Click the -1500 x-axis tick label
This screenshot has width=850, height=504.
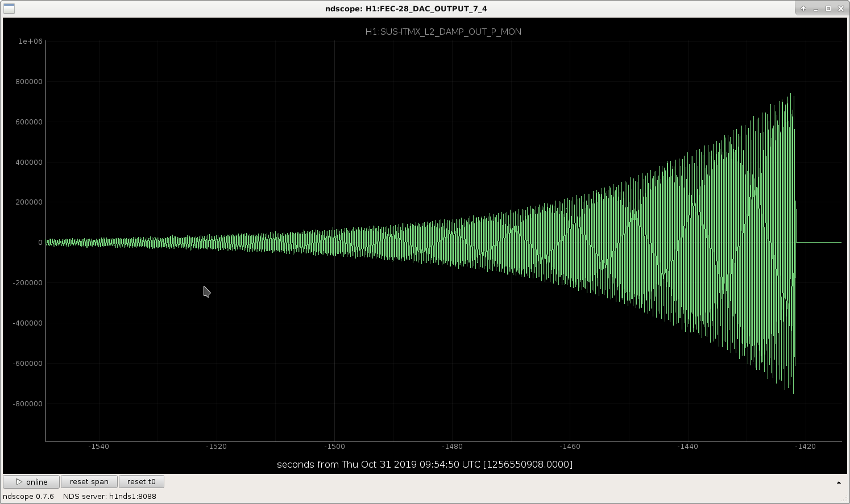[334, 447]
